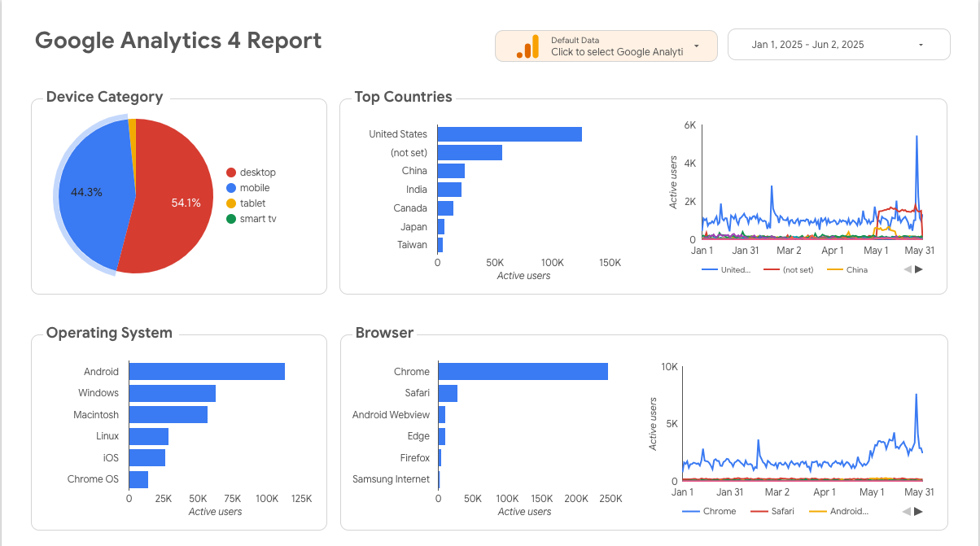Click the (not set) legend entry in line chart
The image size is (980, 546).
coord(789,270)
